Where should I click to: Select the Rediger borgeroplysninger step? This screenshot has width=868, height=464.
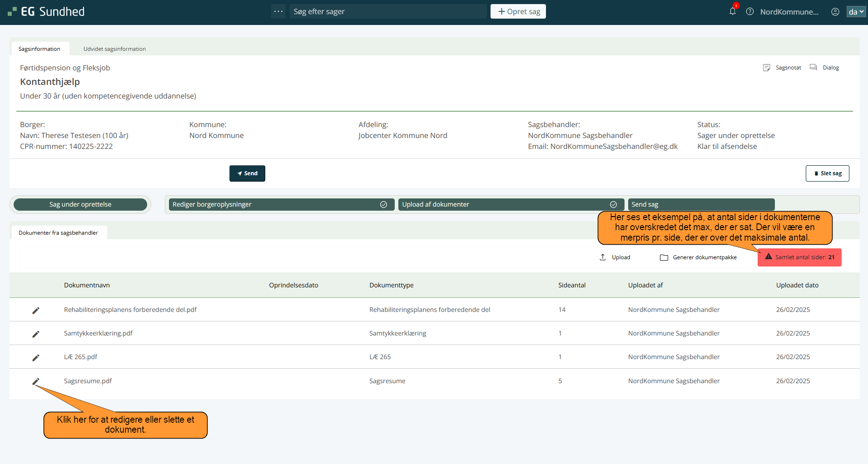(x=280, y=204)
